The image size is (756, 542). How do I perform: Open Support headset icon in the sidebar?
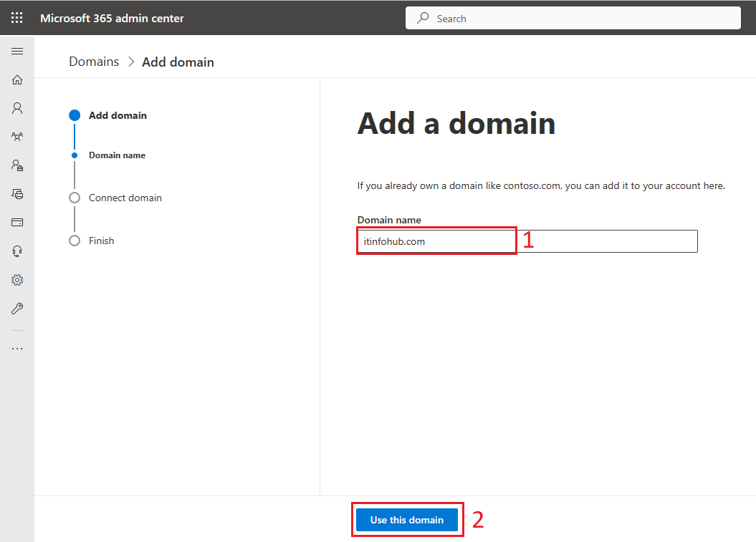(x=17, y=251)
